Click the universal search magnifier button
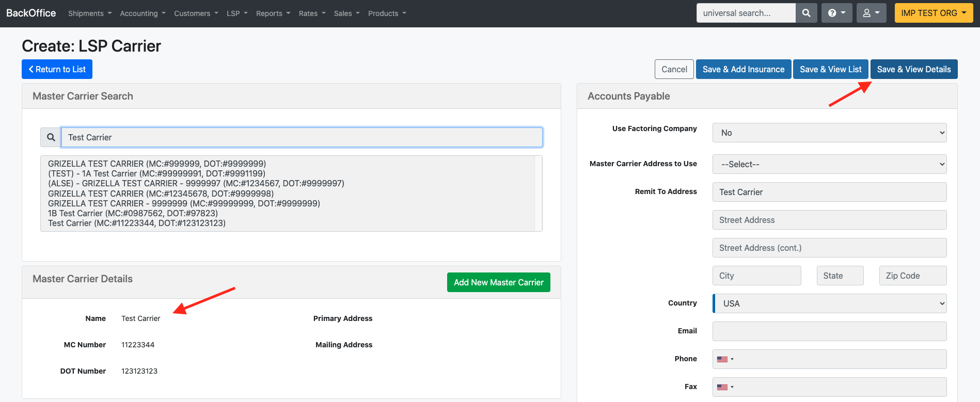This screenshot has height=402, width=980. 806,13
